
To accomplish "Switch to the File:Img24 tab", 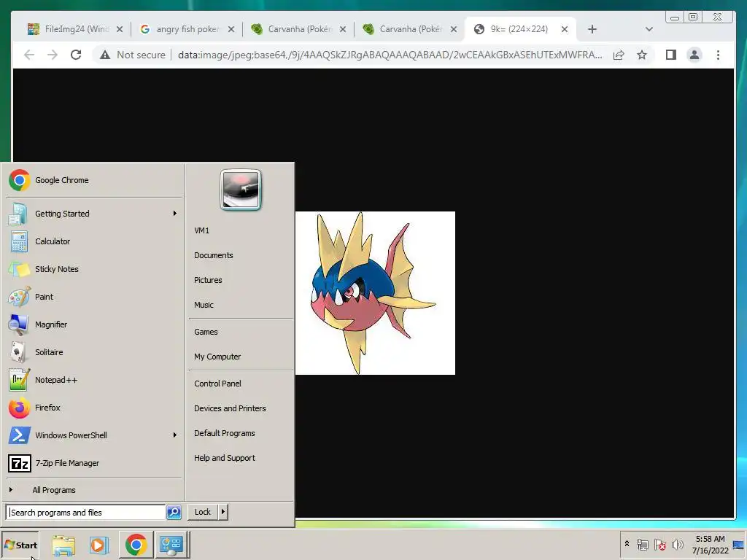I will 75,29.
